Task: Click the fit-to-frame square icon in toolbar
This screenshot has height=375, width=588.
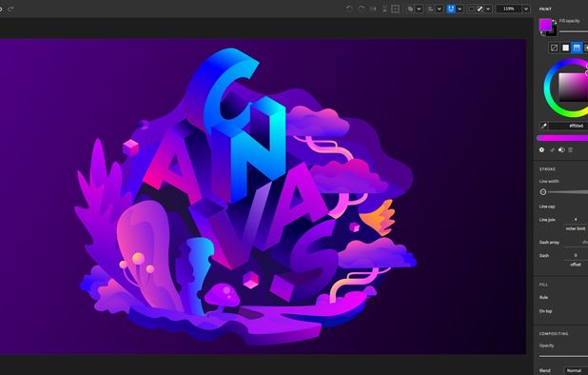Action: (395, 9)
